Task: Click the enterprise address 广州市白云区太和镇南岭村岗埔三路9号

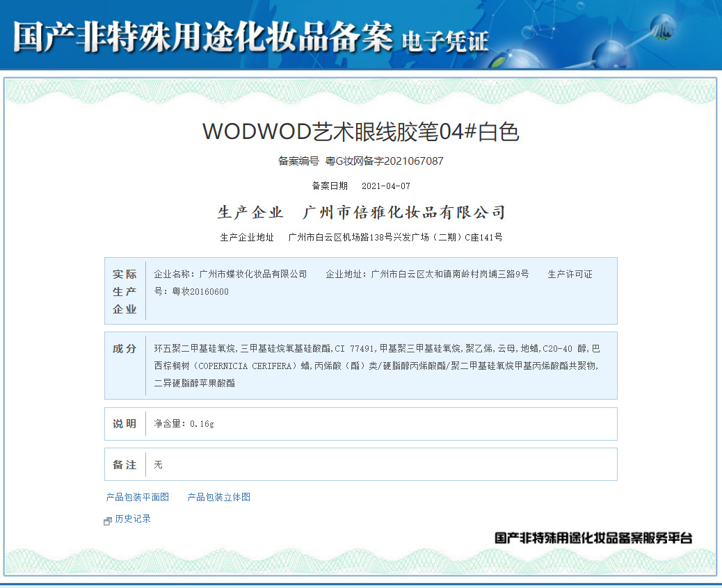Action: (x=450, y=275)
